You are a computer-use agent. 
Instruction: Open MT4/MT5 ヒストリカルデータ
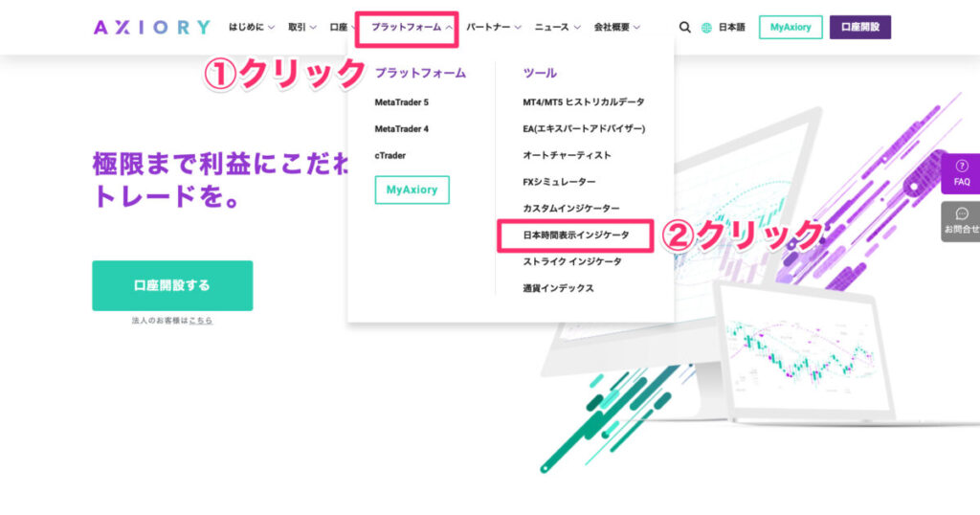tap(583, 101)
